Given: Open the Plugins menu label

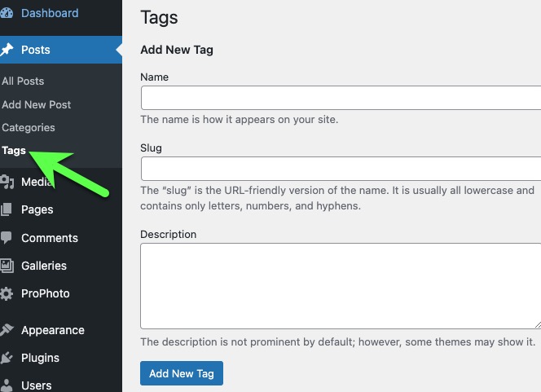Looking at the screenshot, I should click(40, 358).
